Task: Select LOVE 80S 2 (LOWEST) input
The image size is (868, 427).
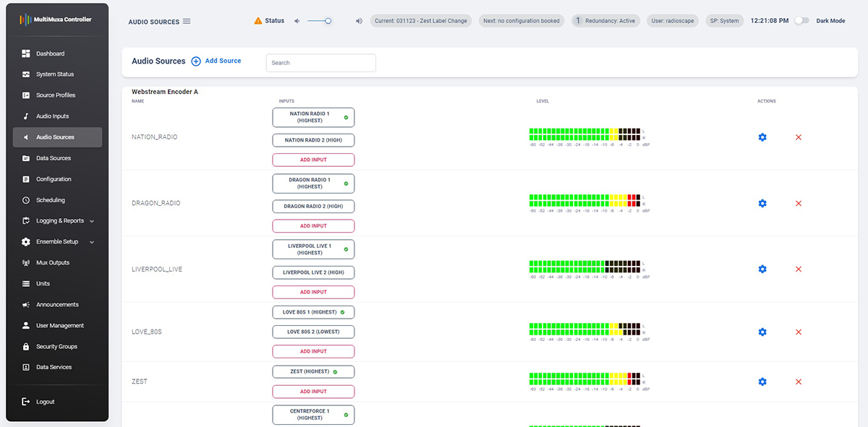Action: (x=313, y=332)
